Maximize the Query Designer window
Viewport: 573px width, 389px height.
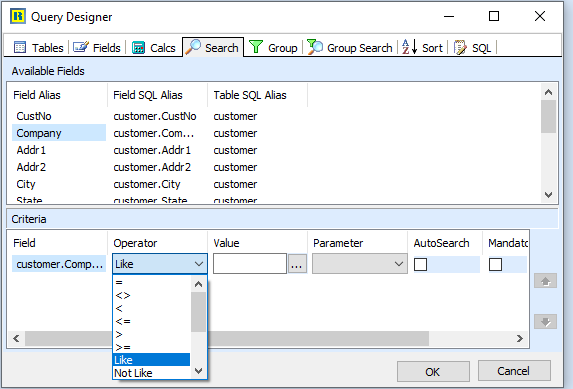coord(494,16)
